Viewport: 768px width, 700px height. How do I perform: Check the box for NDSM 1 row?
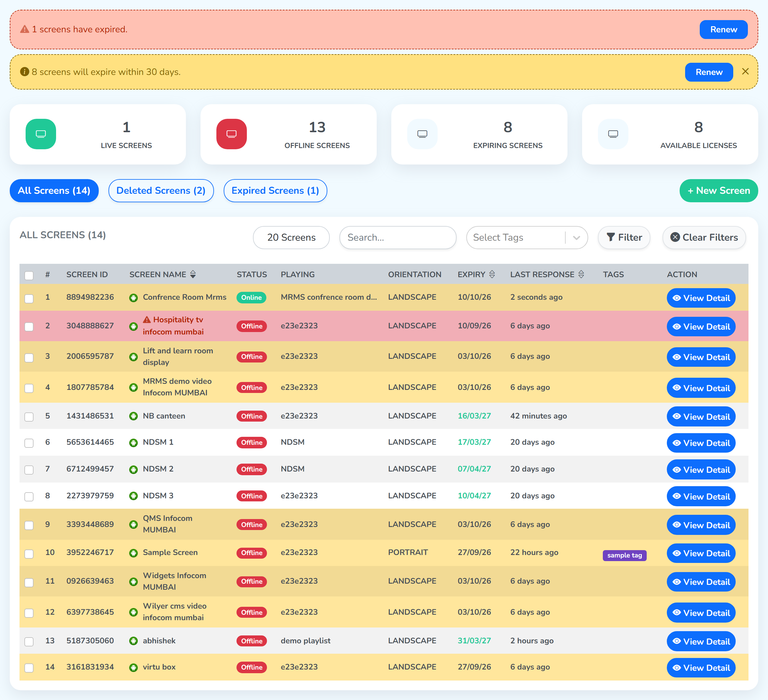[29, 443]
